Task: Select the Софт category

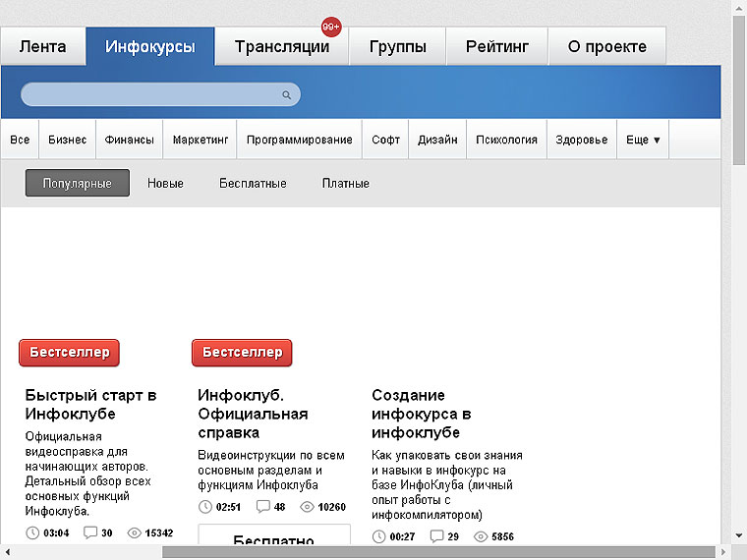Action: 385,140
